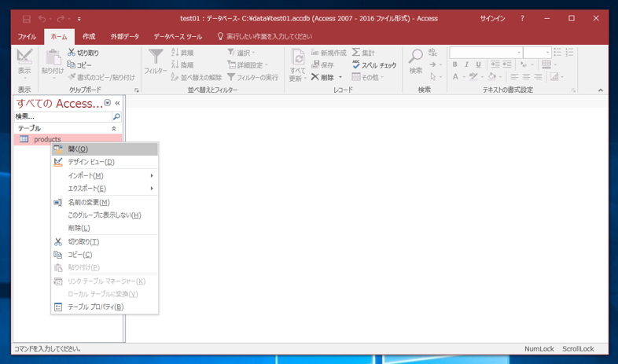Screen dimensions: 618x364
Task: Open the その他 records dropdown
Action: pyautogui.click(x=367, y=77)
